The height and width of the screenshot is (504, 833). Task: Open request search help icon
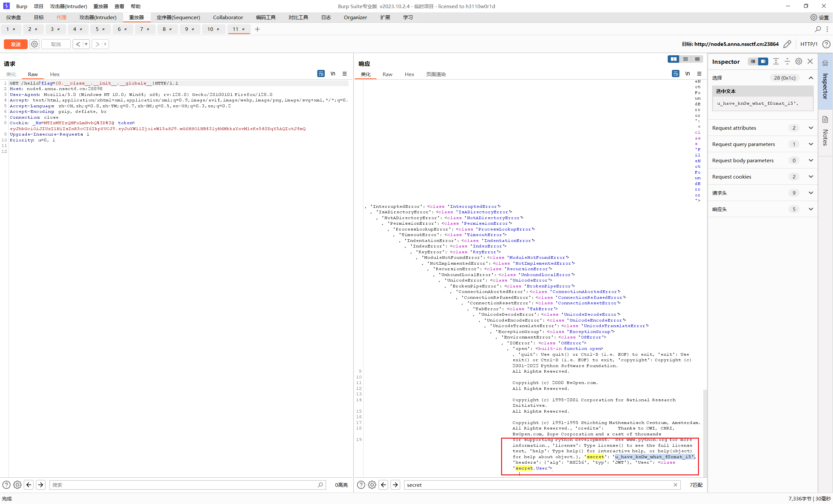pyautogui.click(x=6, y=485)
